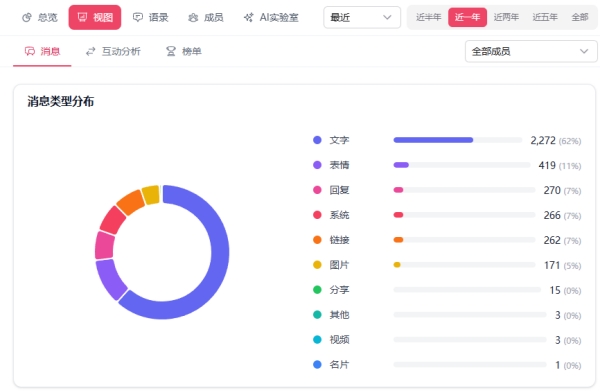Click the 链接 legend color dot

click(x=317, y=240)
